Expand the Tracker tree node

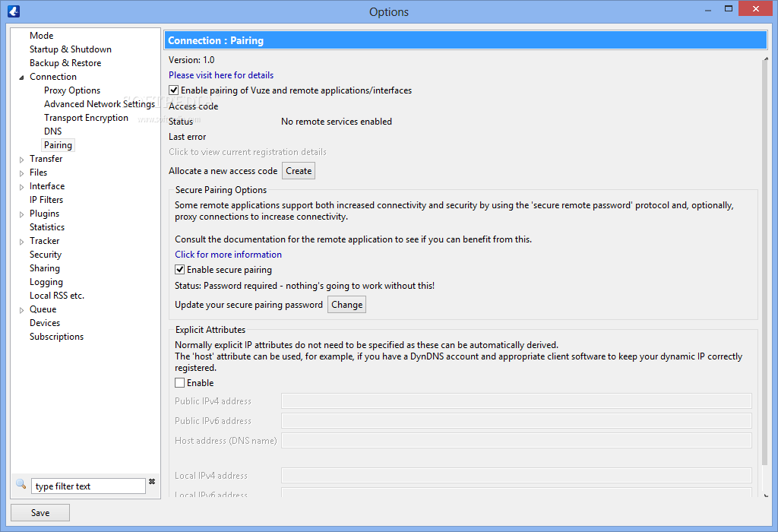21,242
